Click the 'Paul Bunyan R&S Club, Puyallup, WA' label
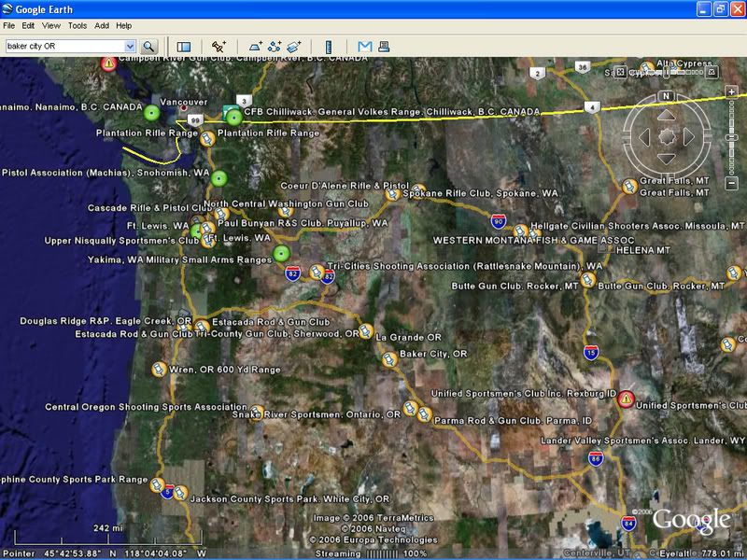The width and height of the screenshot is (747, 560). [x=303, y=223]
